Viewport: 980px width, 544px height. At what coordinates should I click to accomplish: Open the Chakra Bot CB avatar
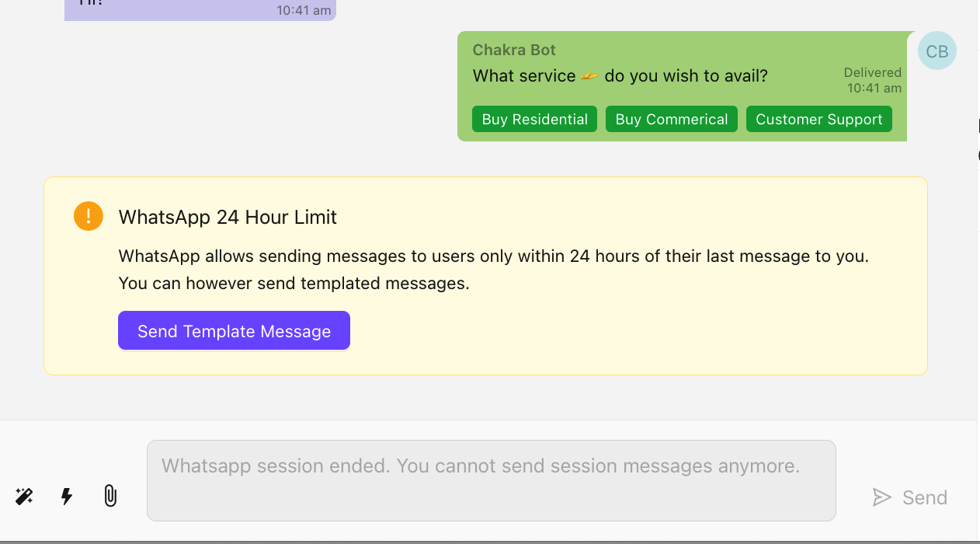click(937, 51)
